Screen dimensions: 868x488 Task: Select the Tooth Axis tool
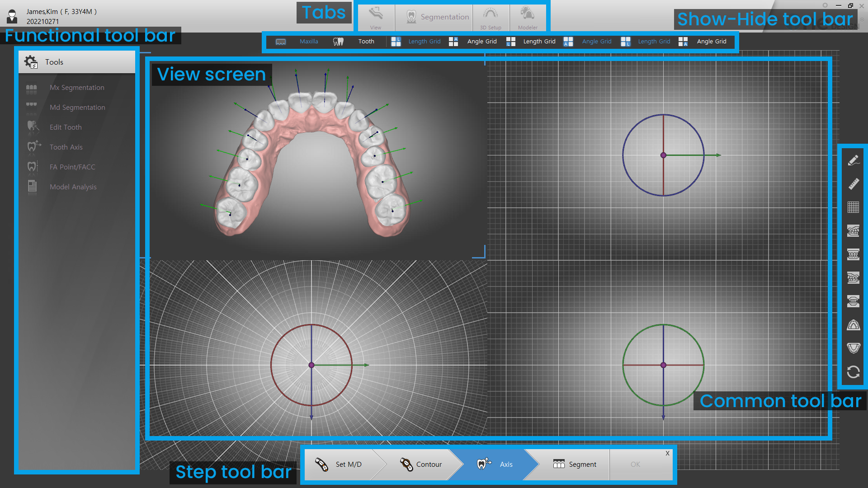pos(66,147)
